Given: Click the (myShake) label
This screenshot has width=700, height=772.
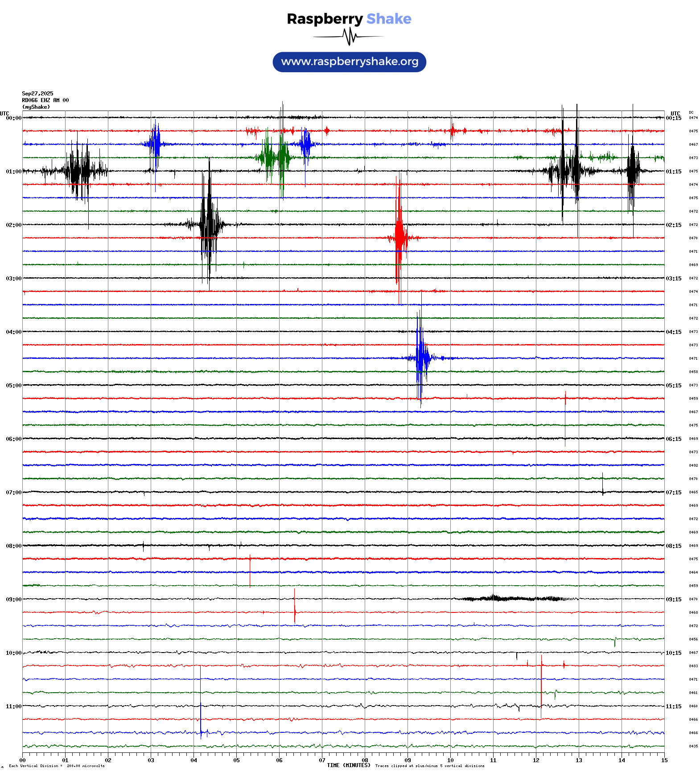Looking at the screenshot, I should [x=36, y=107].
